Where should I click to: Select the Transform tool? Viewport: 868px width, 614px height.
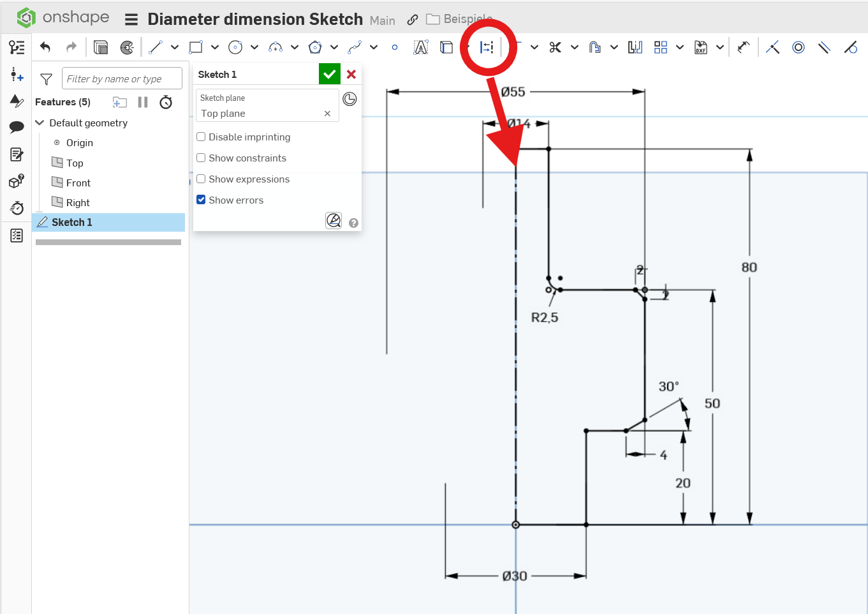click(x=743, y=47)
